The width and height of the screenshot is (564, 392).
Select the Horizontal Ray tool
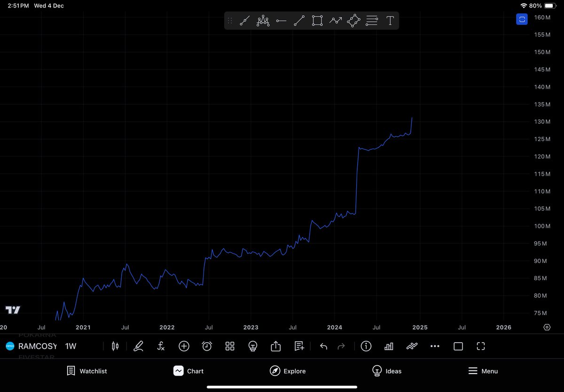coord(281,20)
